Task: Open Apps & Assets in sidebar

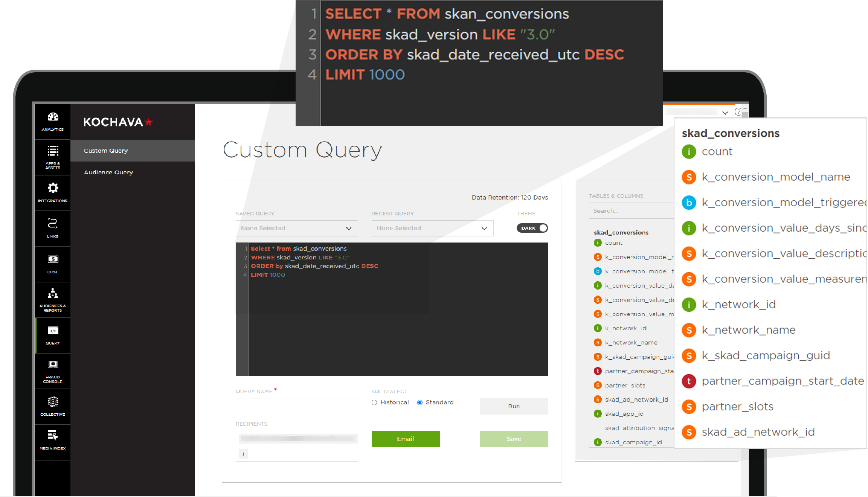Action: (x=53, y=157)
